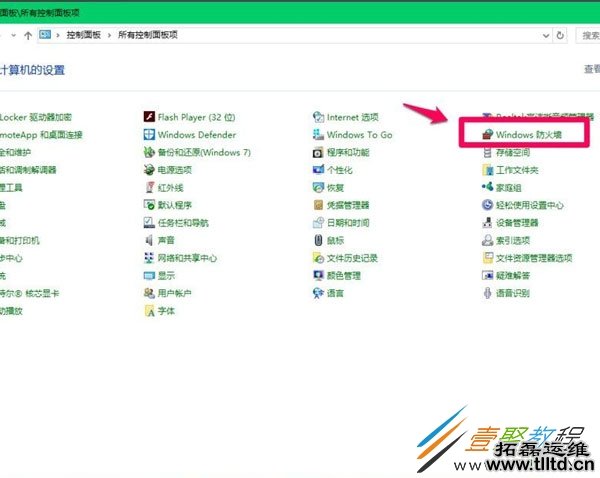Image resolution: width=600 pixels, height=478 pixels.
Task: Click the search input field
Action: point(588,35)
